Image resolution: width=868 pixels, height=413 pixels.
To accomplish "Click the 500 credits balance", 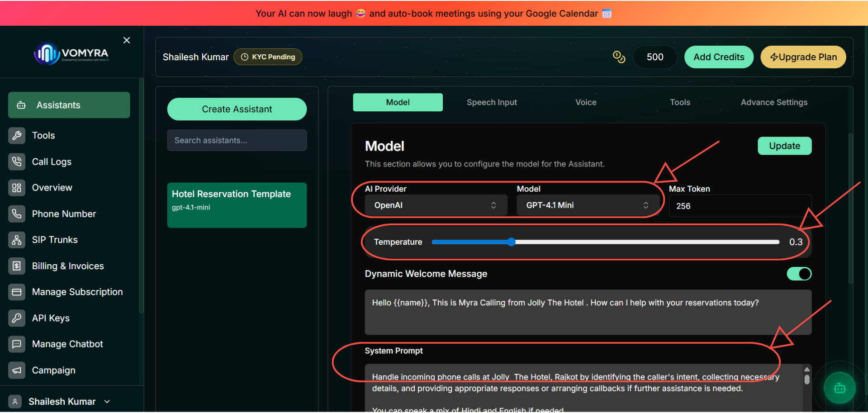I will click(655, 57).
